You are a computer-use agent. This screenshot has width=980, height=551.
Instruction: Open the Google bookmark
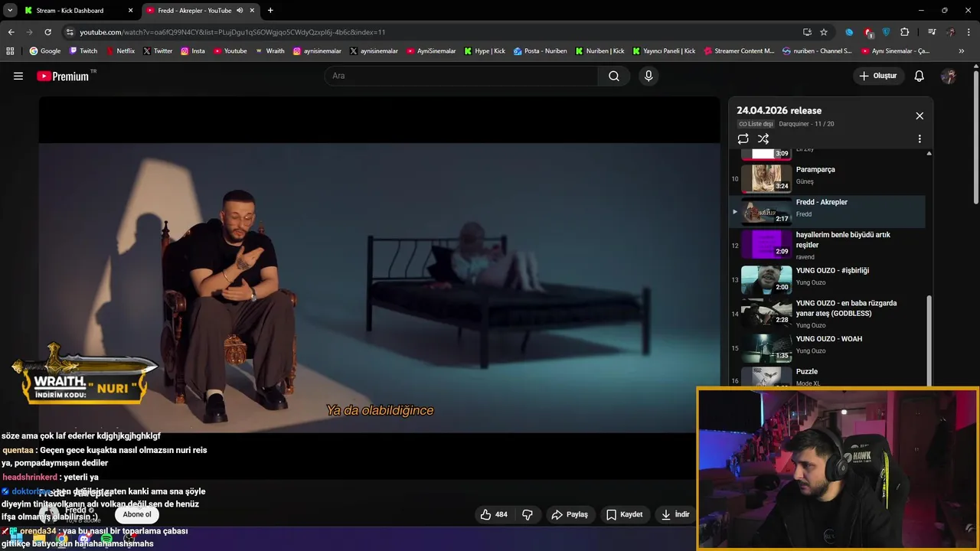[44, 51]
